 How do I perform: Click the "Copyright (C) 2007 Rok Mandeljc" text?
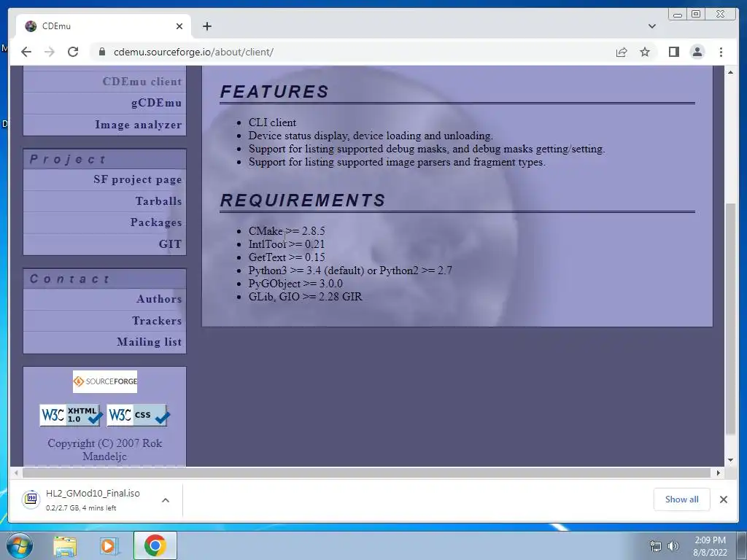105,449
